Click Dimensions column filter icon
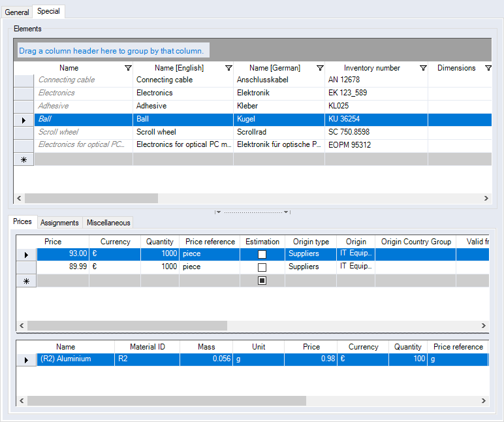Screen dimensions: 504x422 pyautogui.click(x=488, y=68)
